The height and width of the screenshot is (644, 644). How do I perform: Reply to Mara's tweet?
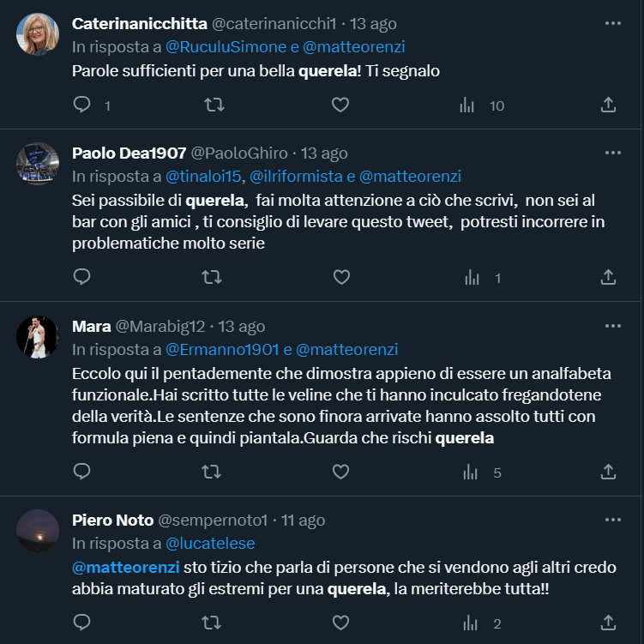click(x=82, y=472)
